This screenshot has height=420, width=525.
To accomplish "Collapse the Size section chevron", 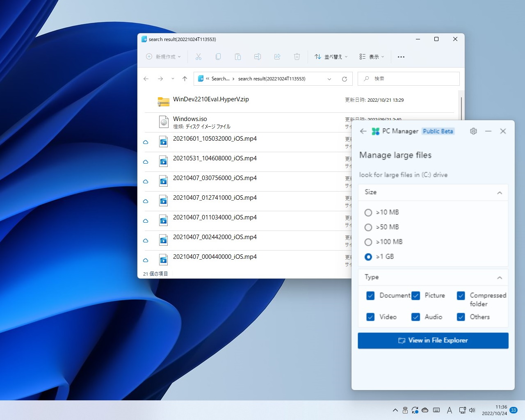I will (x=500, y=193).
